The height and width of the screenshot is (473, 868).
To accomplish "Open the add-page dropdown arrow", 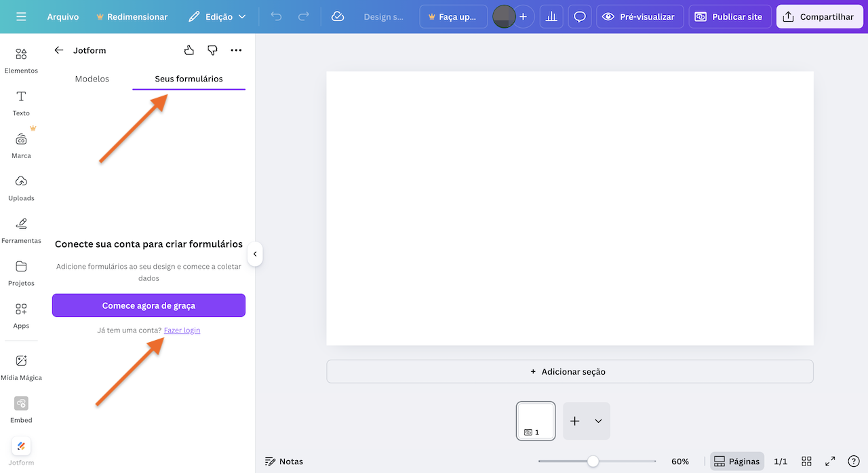I will click(597, 421).
